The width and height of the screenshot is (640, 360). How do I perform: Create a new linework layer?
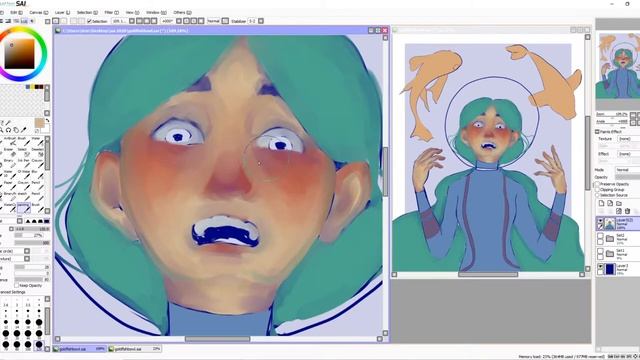click(x=610, y=203)
